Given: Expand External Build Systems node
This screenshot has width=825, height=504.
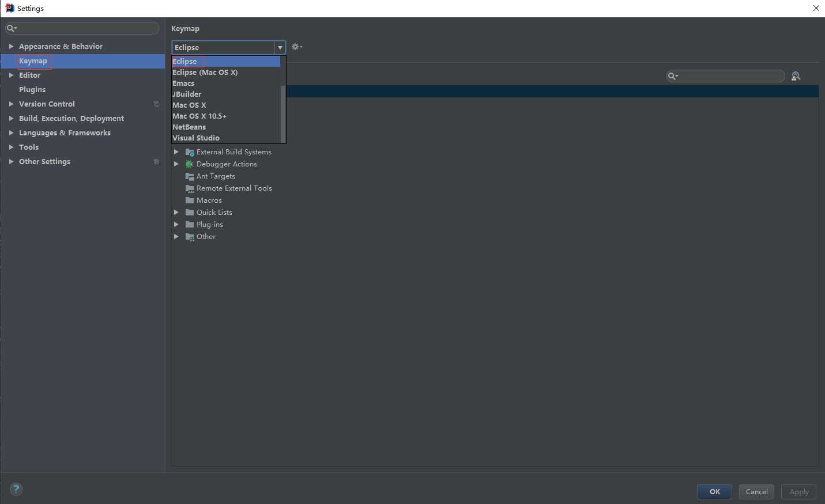Looking at the screenshot, I should click(176, 152).
